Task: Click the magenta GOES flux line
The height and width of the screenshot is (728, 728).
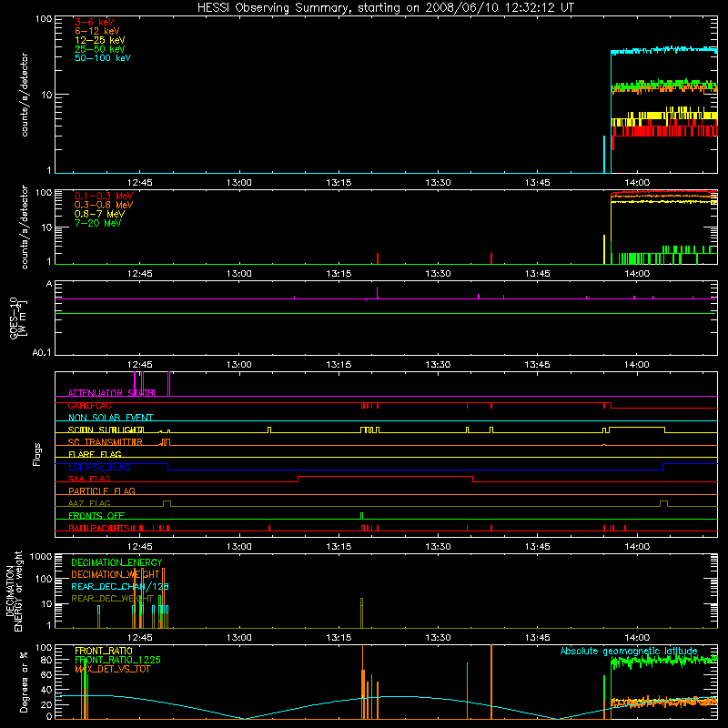Action: pyautogui.click(x=385, y=298)
